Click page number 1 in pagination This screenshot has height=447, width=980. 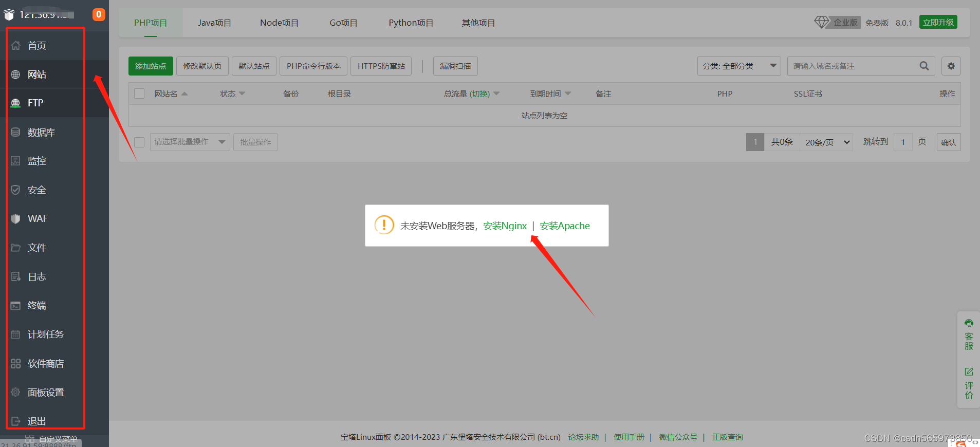755,142
